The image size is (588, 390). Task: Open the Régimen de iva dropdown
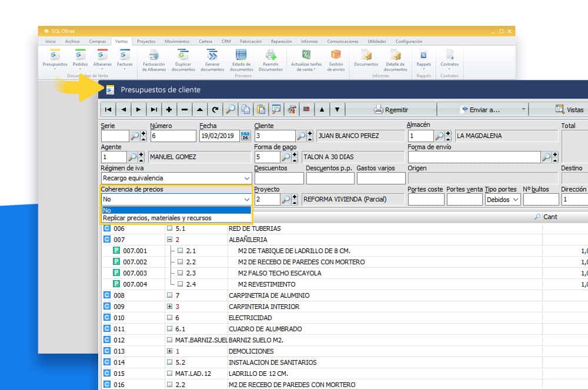(x=247, y=178)
